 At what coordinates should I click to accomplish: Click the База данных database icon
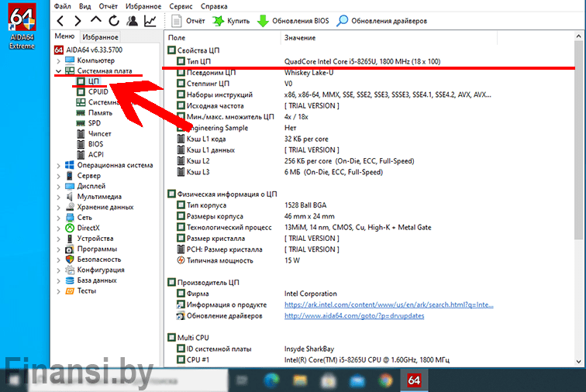(70, 280)
